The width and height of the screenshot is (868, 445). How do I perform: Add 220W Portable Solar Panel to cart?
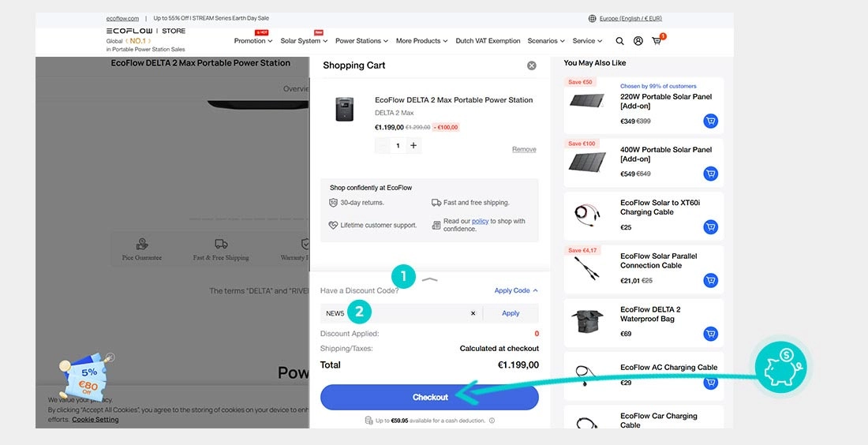click(x=711, y=121)
